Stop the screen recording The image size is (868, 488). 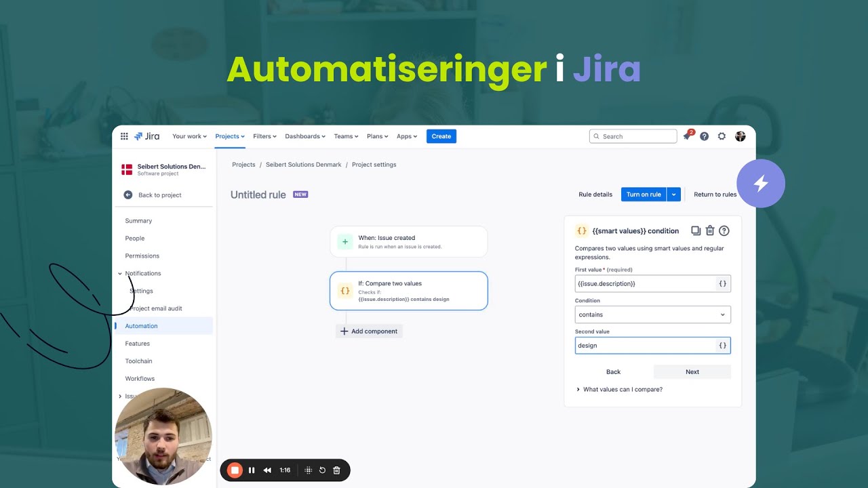tap(235, 470)
